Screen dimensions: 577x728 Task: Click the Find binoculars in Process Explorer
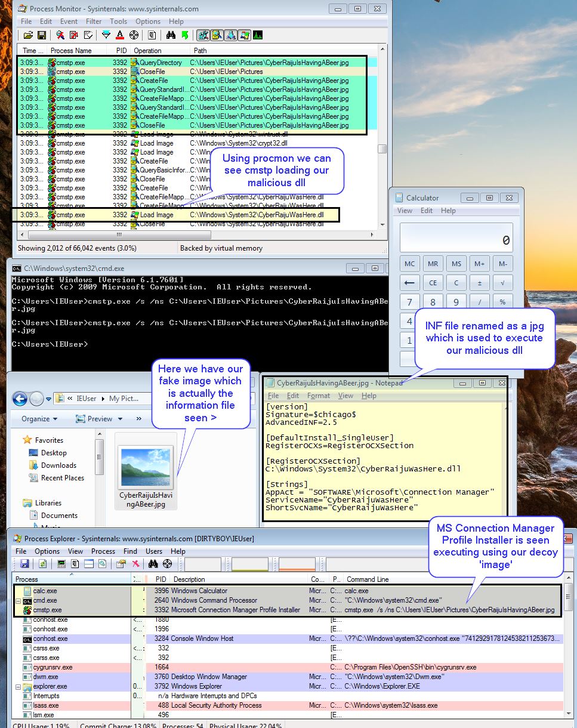153,563
